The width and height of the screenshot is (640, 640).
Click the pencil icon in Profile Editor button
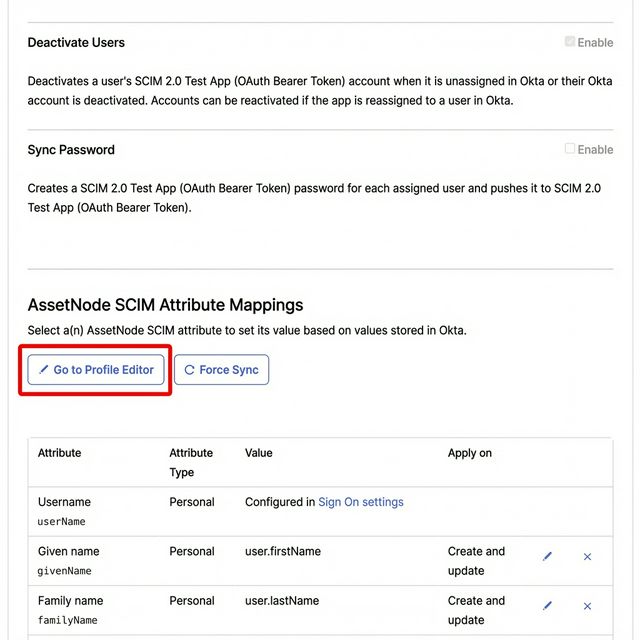click(43, 369)
